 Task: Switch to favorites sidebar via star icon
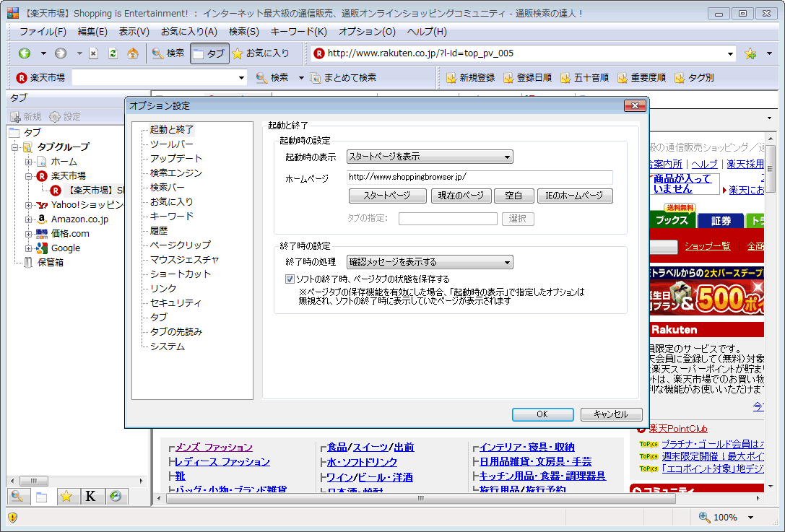tap(66, 496)
